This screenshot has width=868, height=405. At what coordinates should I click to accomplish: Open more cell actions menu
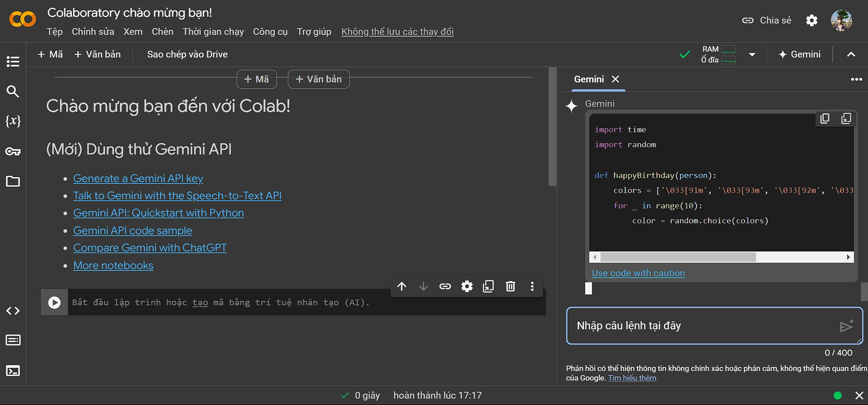coord(532,286)
